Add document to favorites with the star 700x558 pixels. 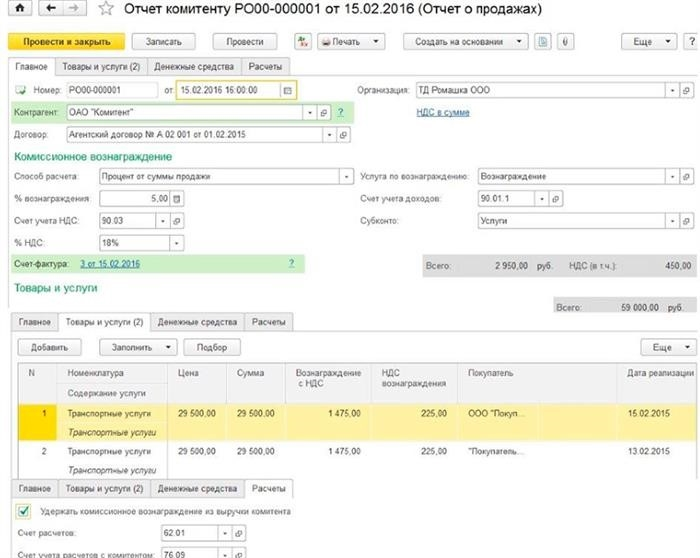pos(106,8)
